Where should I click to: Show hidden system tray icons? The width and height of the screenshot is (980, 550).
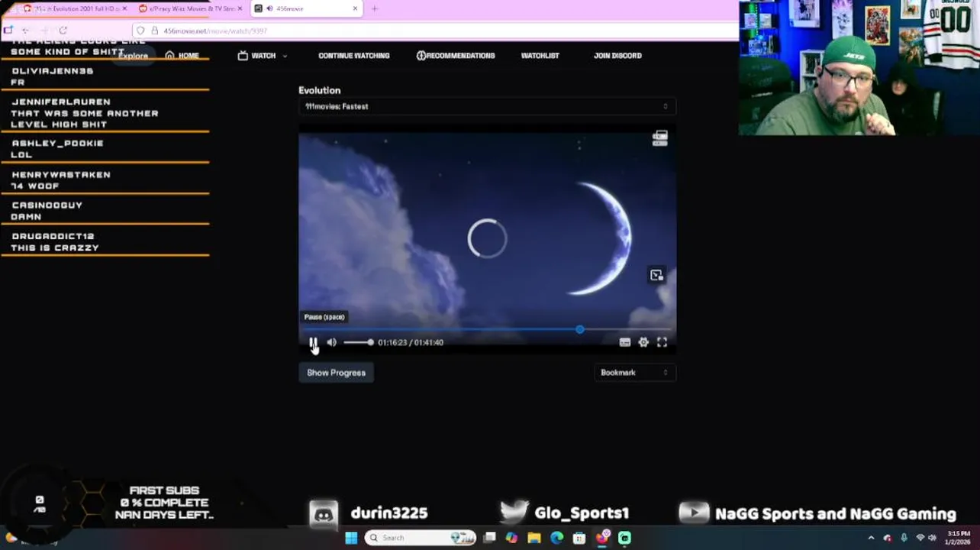tap(871, 538)
